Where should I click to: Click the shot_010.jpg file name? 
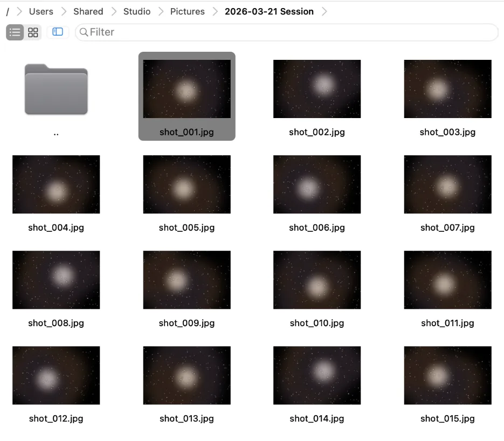pyautogui.click(x=317, y=323)
